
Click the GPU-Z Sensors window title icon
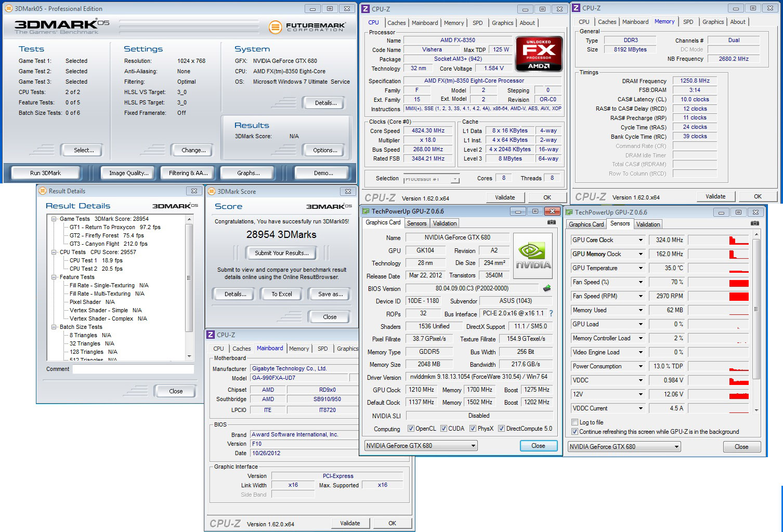tap(569, 212)
